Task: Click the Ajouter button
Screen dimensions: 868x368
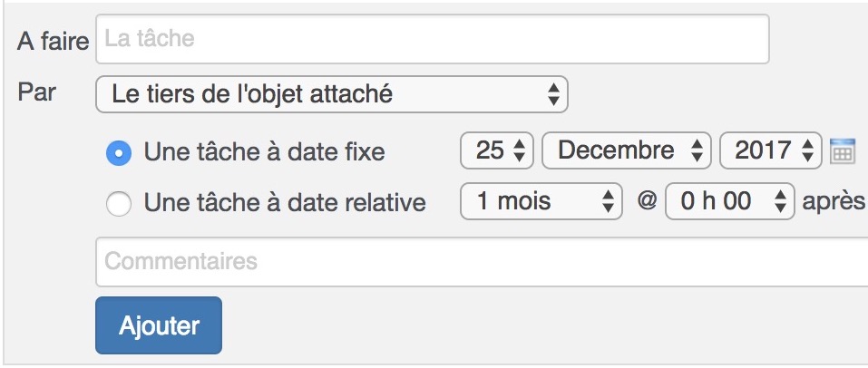Action: (x=159, y=325)
